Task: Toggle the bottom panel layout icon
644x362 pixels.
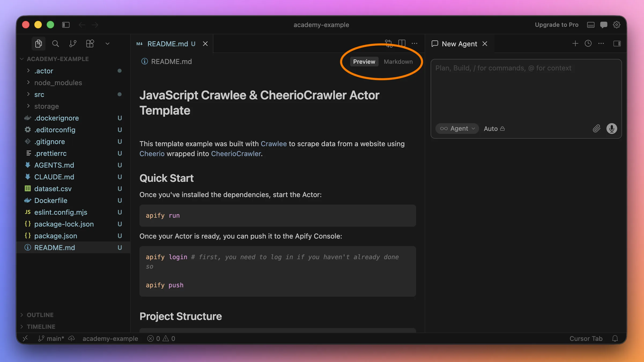Action: point(591,25)
